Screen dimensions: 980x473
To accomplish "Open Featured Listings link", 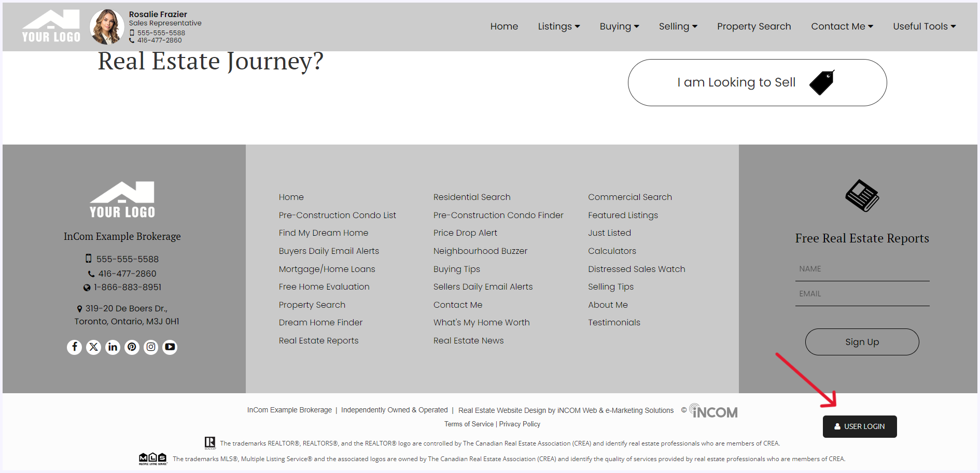I will point(623,215).
